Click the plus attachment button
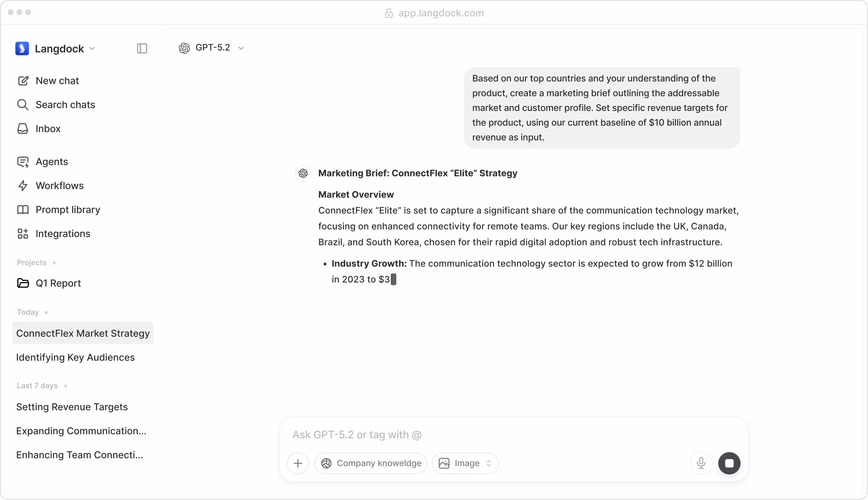 298,463
